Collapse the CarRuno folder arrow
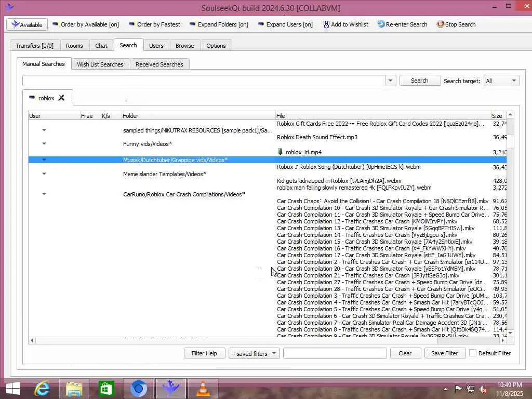Viewport: 532px width, 399px height. pos(44,194)
